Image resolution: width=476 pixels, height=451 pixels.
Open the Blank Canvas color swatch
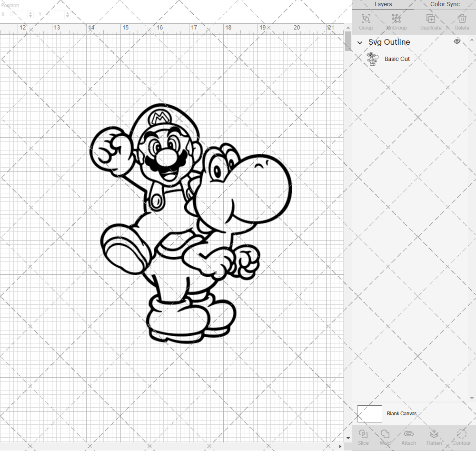click(x=369, y=413)
